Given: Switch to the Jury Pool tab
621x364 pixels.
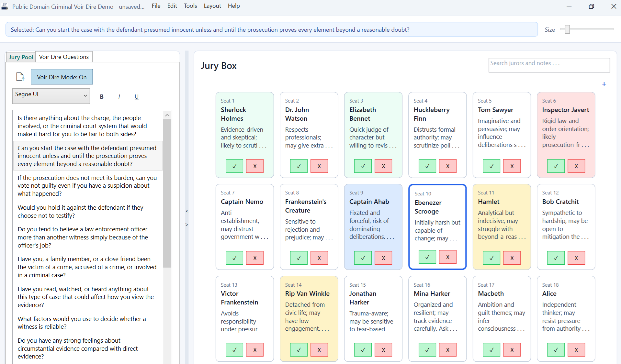Looking at the screenshot, I should 21,57.
